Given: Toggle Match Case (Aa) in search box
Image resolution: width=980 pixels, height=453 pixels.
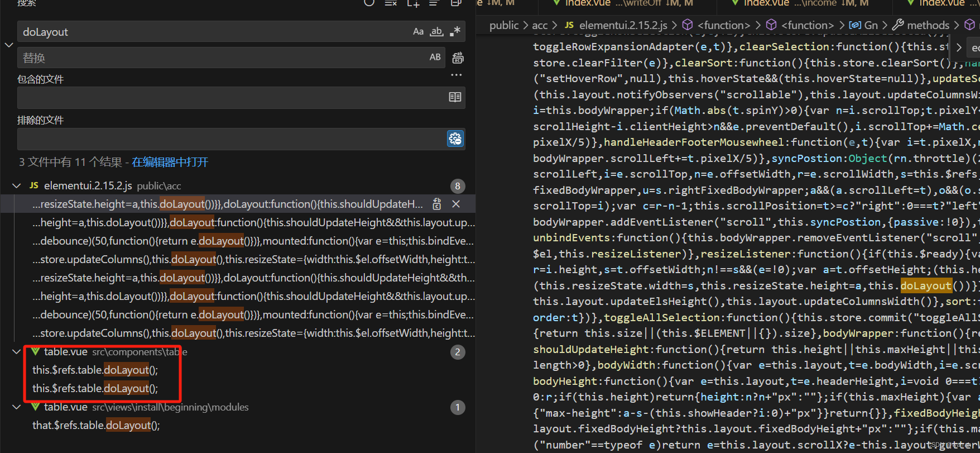Looking at the screenshot, I should 418,32.
